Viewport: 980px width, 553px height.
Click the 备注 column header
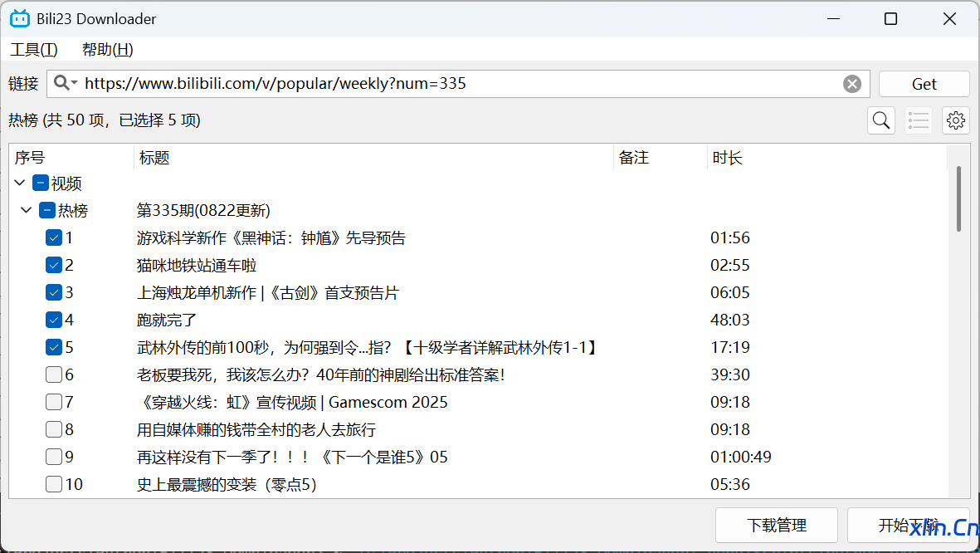[x=661, y=158]
